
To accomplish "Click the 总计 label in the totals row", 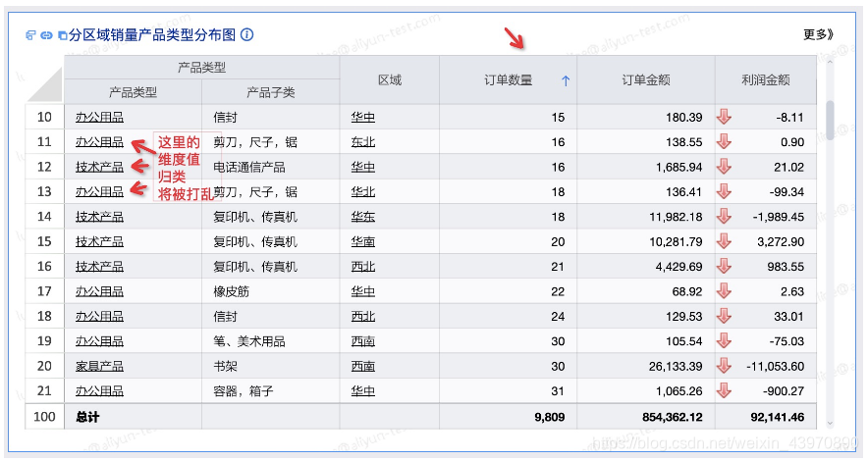I will click(87, 417).
